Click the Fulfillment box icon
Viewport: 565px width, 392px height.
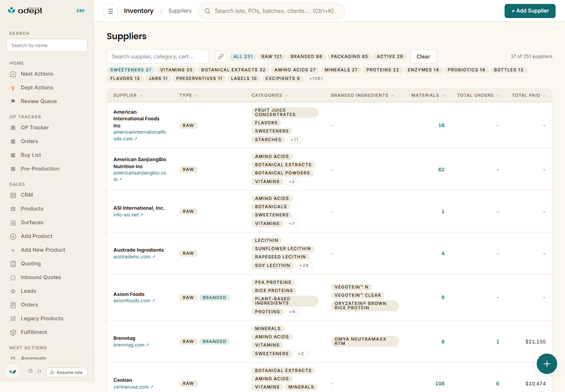(13, 332)
